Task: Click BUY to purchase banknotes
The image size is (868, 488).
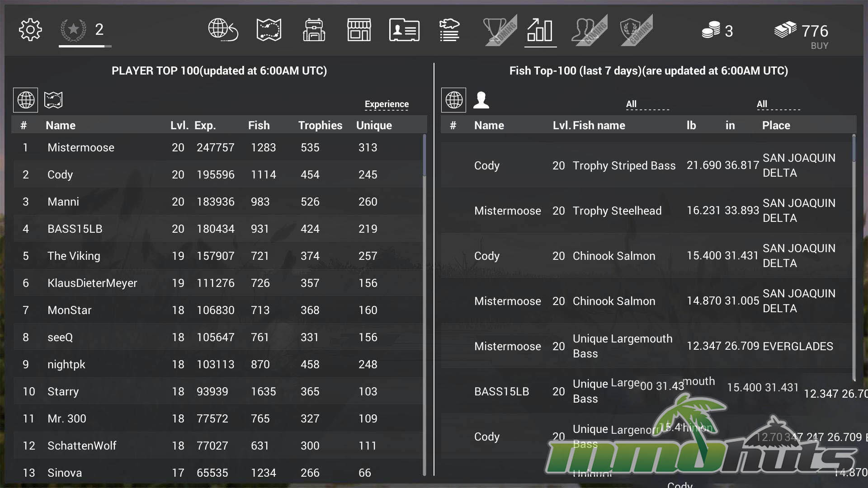Action: pos(819,46)
